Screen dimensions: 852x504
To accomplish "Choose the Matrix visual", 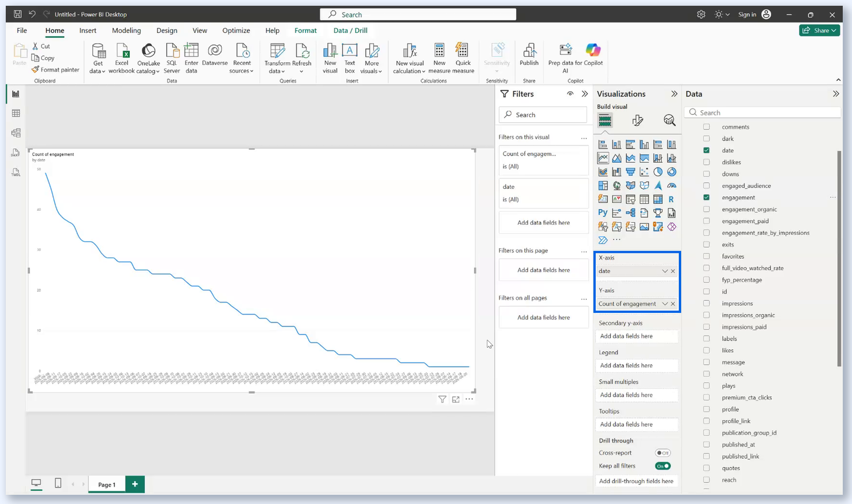I will [658, 199].
